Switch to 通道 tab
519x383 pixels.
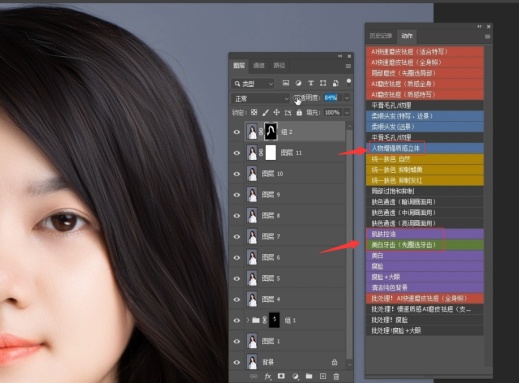click(259, 65)
